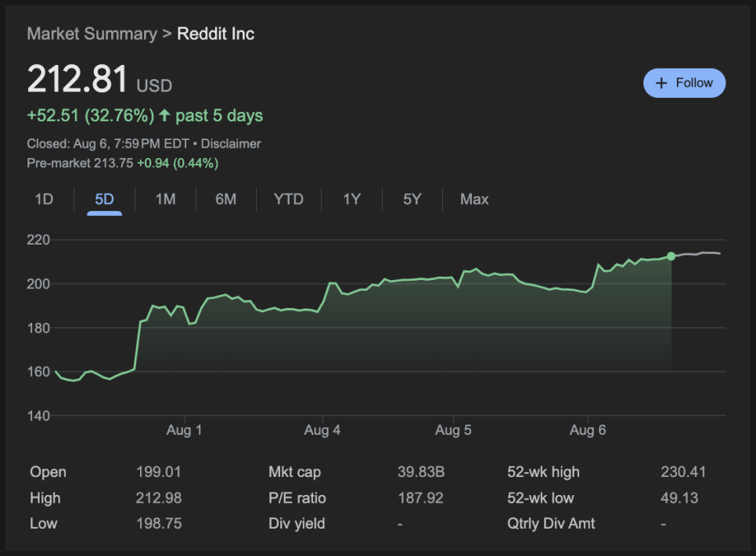The width and height of the screenshot is (756, 556).
Task: Click the Aug 5 date label on chart axis
Action: [x=453, y=430]
